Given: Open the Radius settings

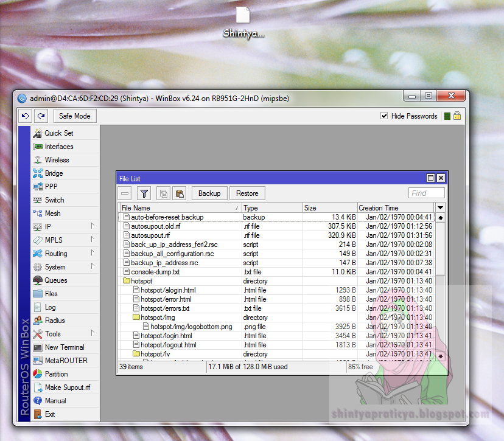Looking at the screenshot, I should click(65, 321).
